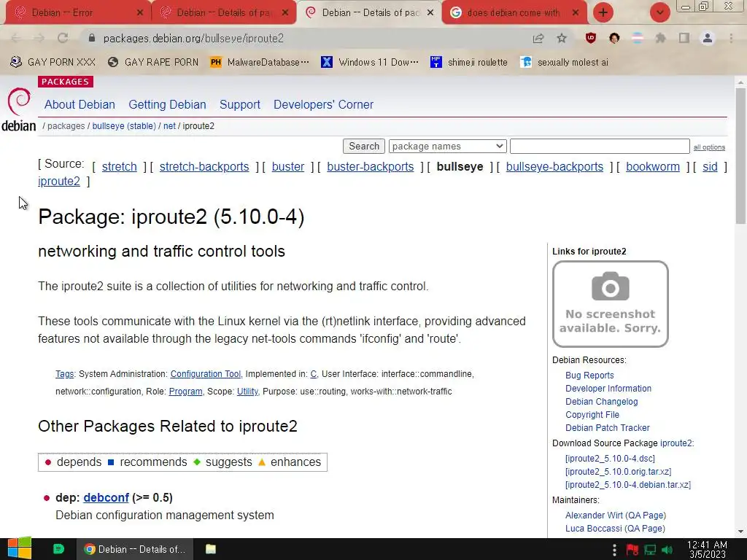Image resolution: width=747 pixels, height=560 pixels.
Task: Reload the Debian package page
Action: [63, 38]
